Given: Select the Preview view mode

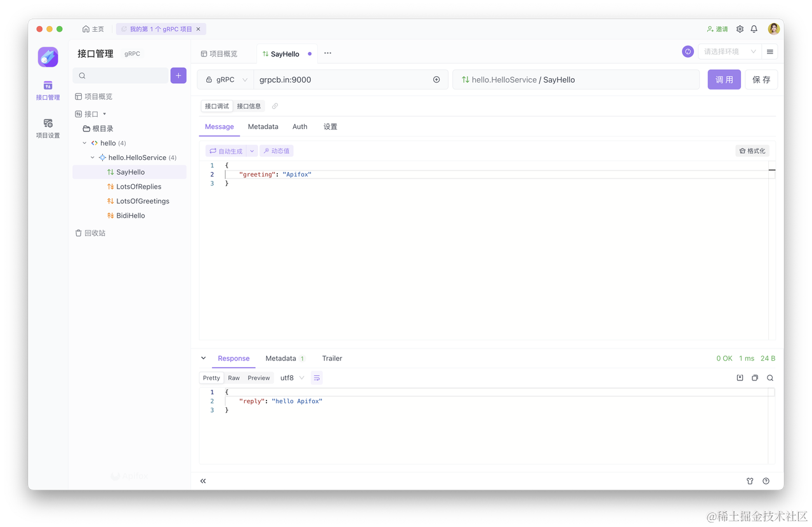Looking at the screenshot, I should tap(259, 378).
